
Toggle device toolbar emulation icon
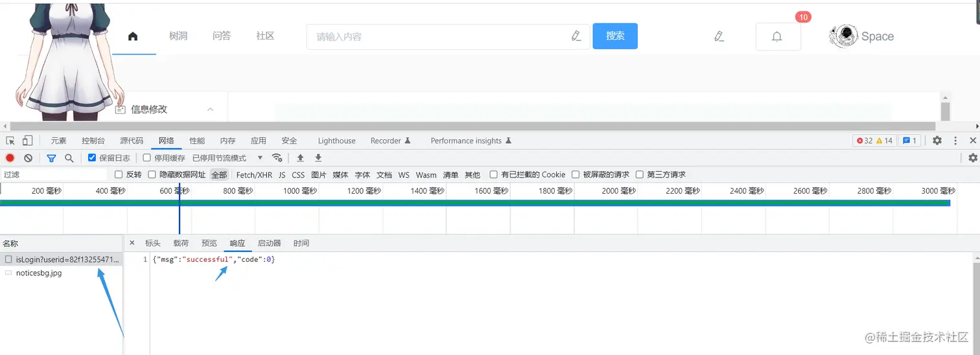(27, 141)
